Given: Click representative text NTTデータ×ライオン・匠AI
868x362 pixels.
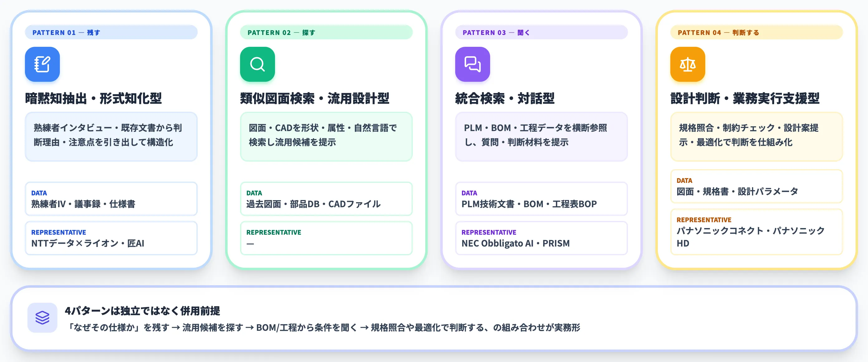Looking at the screenshot, I should (x=88, y=243).
